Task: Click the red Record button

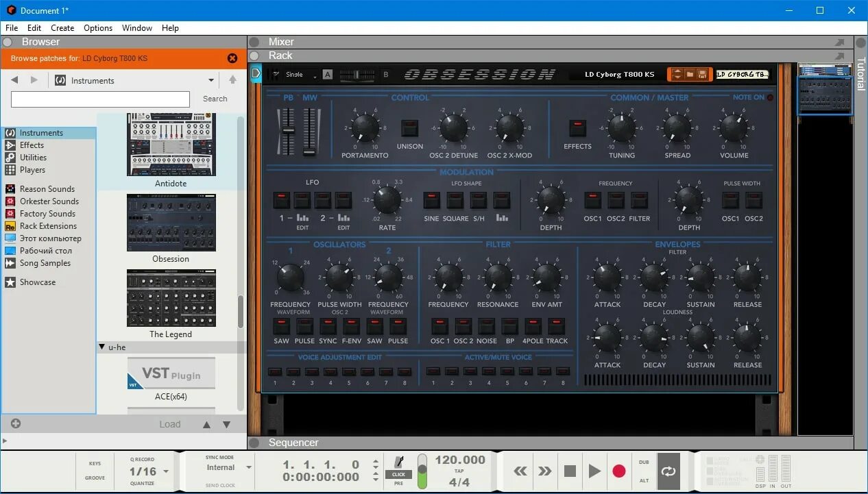Action: click(x=619, y=471)
